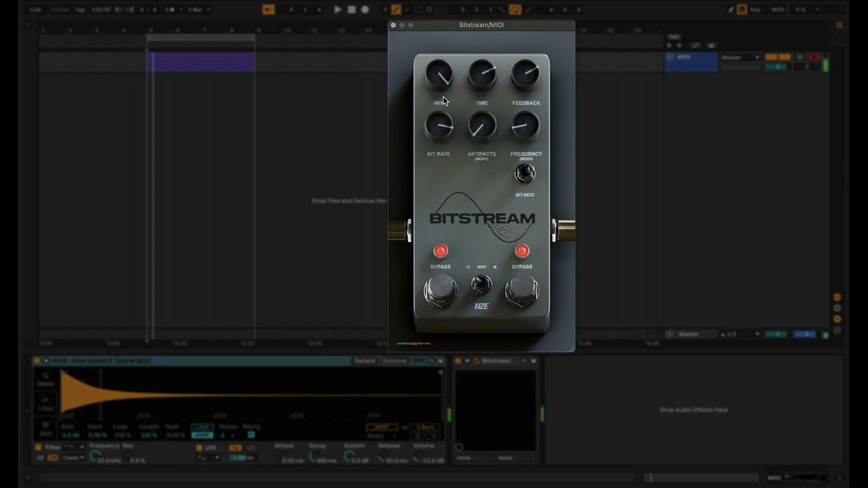Click the HZE logo on the pedal
Image resolution: width=868 pixels, height=488 pixels.
tap(481, 306)
